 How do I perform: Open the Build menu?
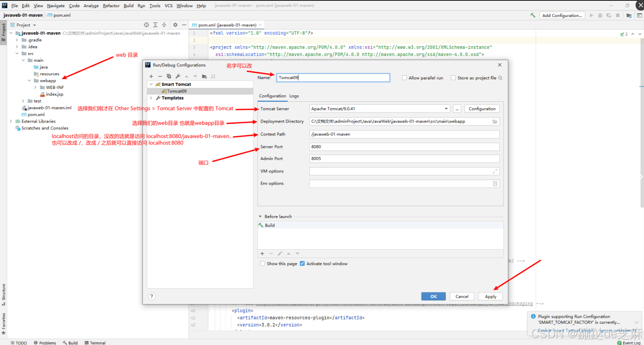(128, 6)
